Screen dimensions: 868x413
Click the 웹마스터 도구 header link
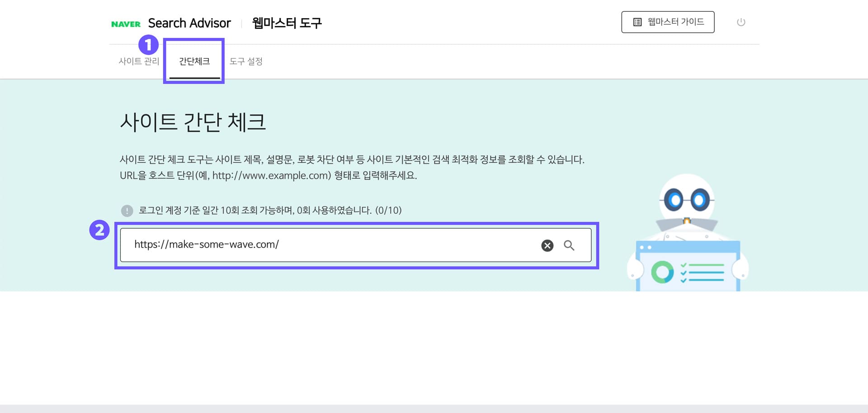pos(287,23)
